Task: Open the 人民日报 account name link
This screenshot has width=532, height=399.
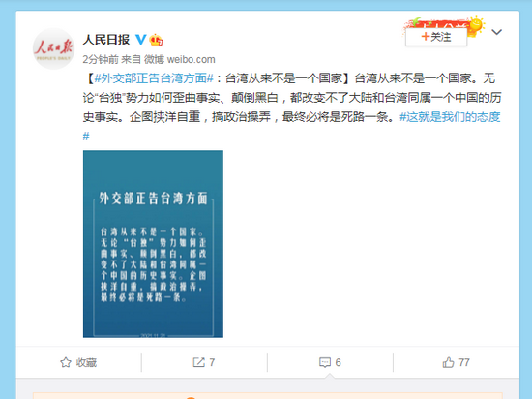Action: 106,40
